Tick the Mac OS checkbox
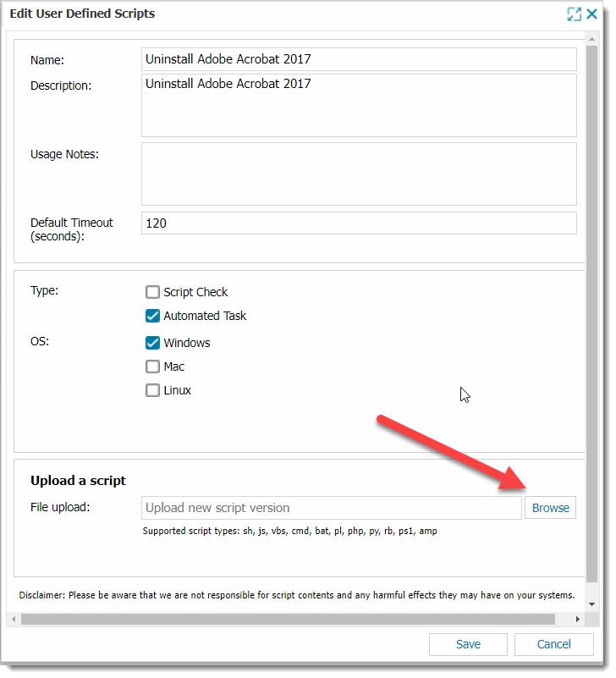This screenshot has width=616, height=678. pyautogui.click(x=152, y=367)
